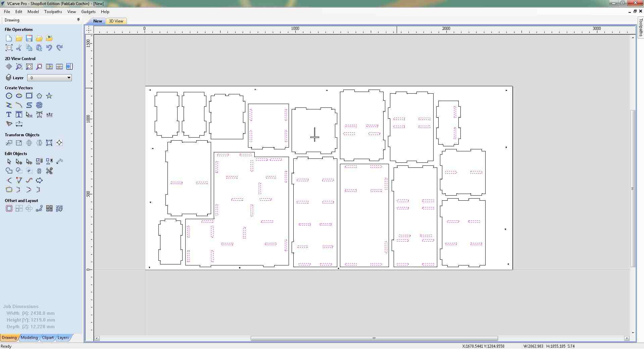Image resolution: width=644 pixels, height=349 pixels.
Task: Switch to the Layers tab at bottom
Action: [63, 338]
